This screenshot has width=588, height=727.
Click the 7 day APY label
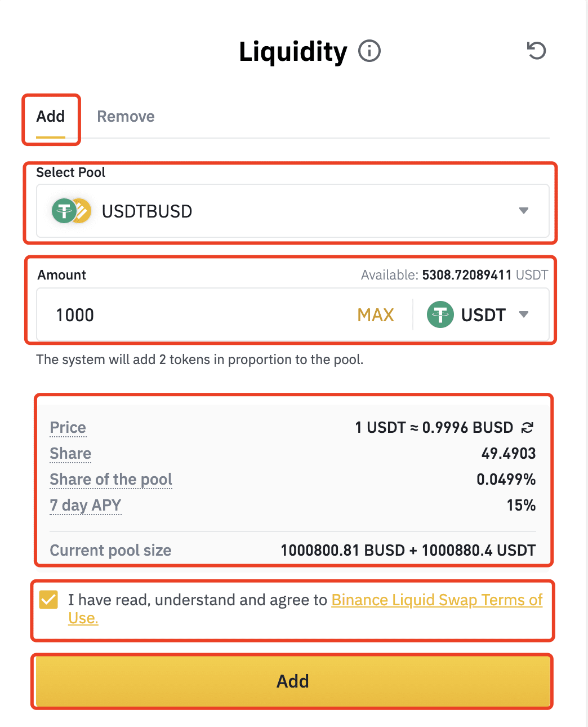(x=86, y=506)
